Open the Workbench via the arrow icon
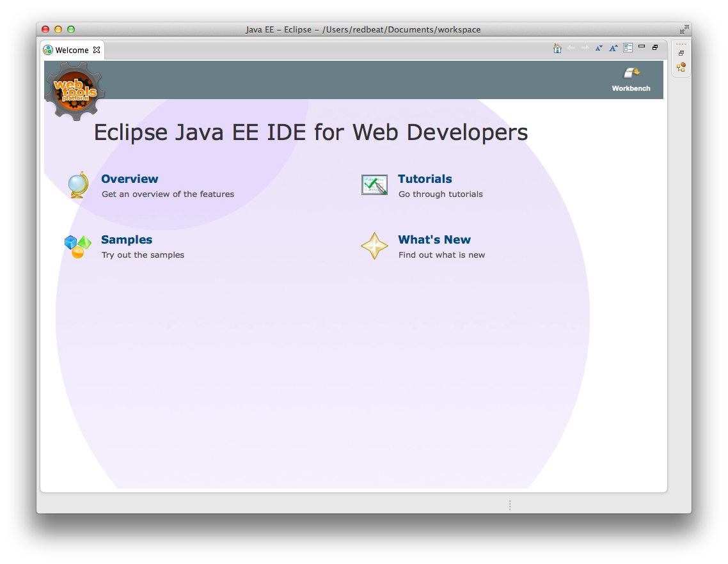Image resolution: width=728 pixels, height=564 pixels. (631, 74)
